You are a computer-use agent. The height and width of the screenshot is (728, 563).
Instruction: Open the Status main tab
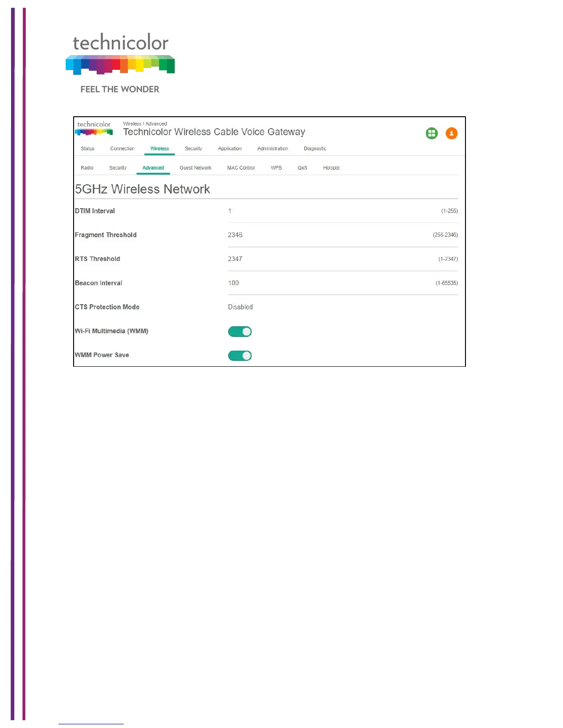(87, 148)
